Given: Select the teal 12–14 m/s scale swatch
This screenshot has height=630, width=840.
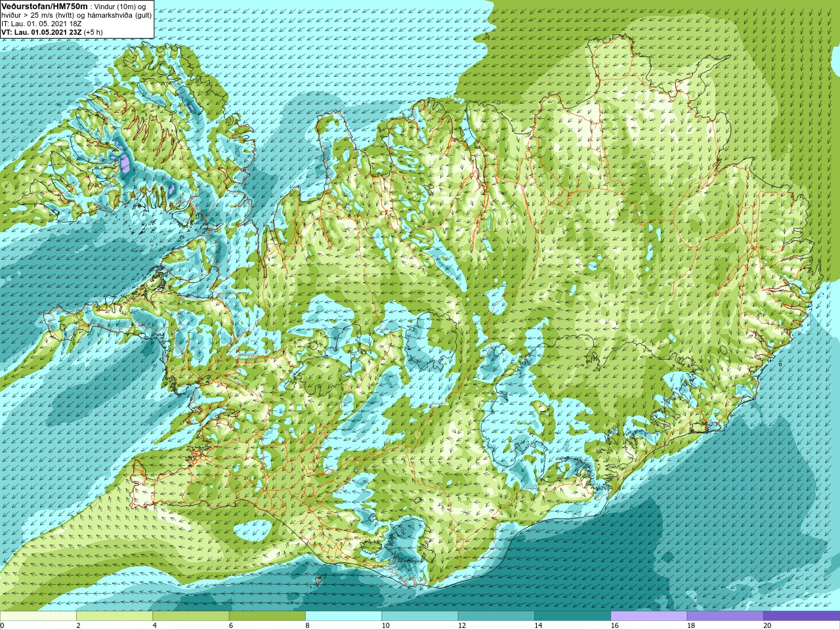Looking at the screenshot, I should coord(496,616).
